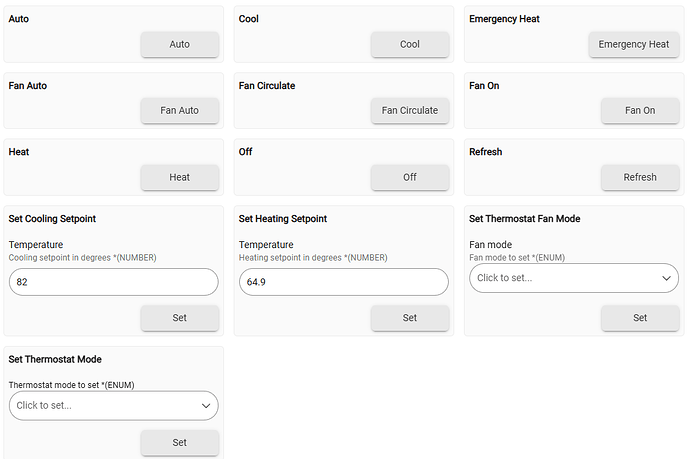Open the Fan mode dropdown

point(574,278)
